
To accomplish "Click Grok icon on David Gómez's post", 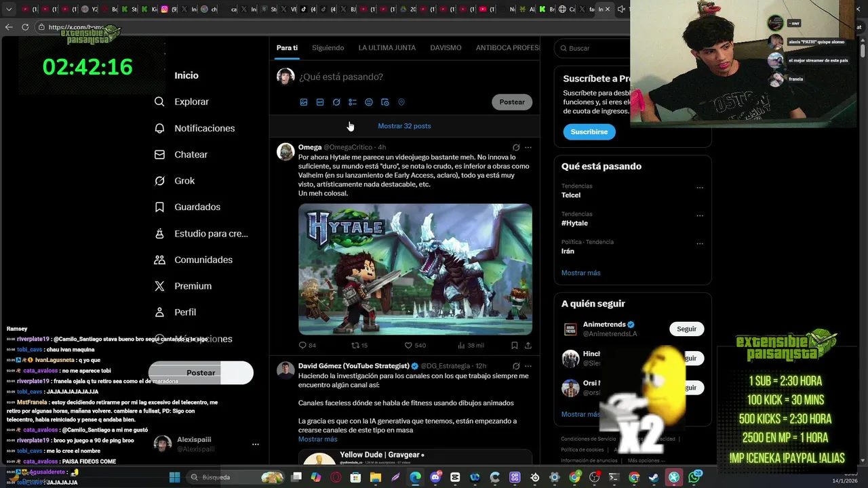I will click(516, 366).
